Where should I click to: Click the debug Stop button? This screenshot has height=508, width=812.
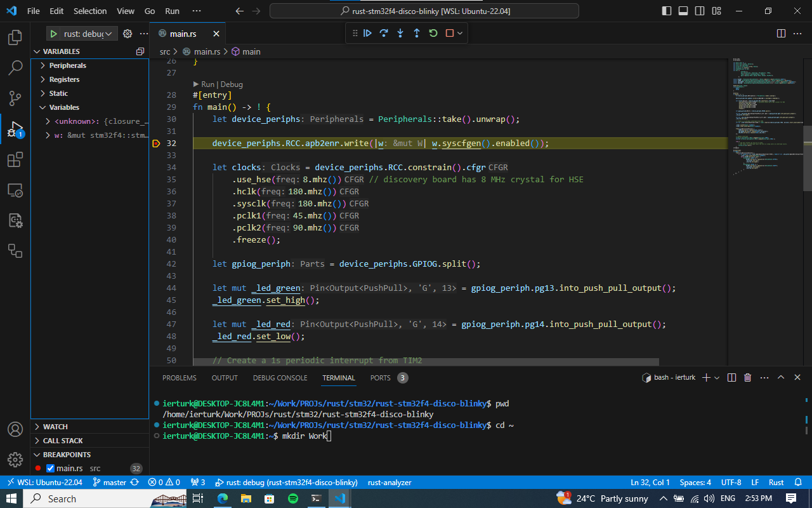coord(450,33)
